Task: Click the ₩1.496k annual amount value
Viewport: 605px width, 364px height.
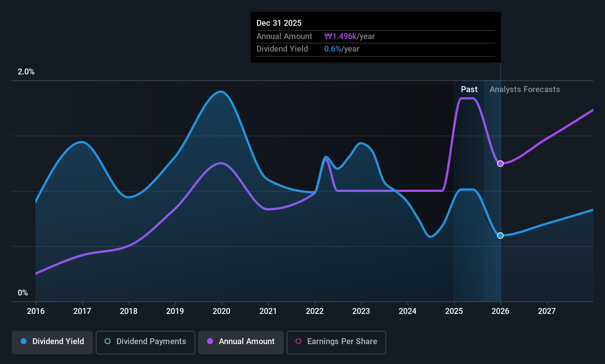Action: click(340, 36)
